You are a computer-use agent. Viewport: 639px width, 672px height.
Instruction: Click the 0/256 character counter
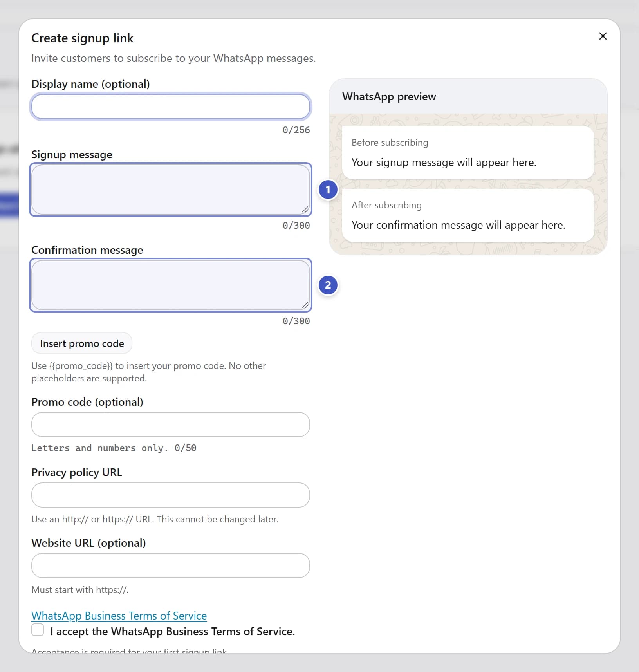pos(296,130)
